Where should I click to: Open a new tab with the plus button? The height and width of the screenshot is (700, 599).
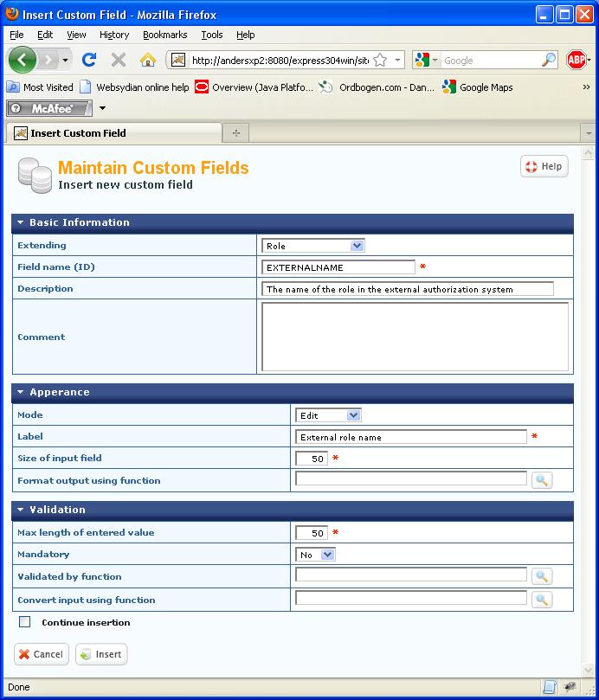pos(235,133)
